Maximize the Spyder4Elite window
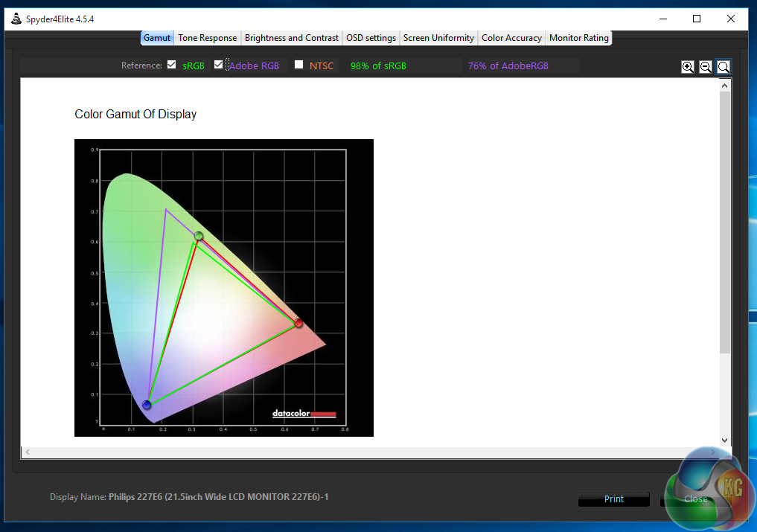The width and height of the screenshot is (757, 532). tap(697, 19)
